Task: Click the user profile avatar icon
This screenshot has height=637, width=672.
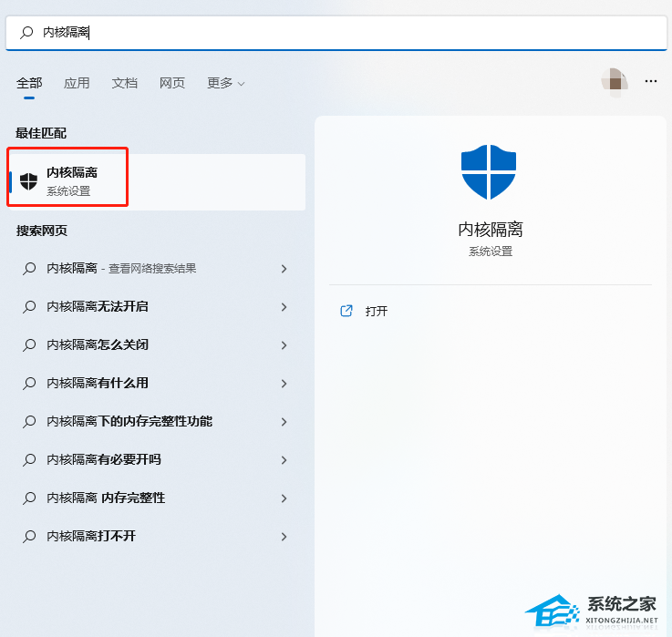Action: tap(615, 81)
